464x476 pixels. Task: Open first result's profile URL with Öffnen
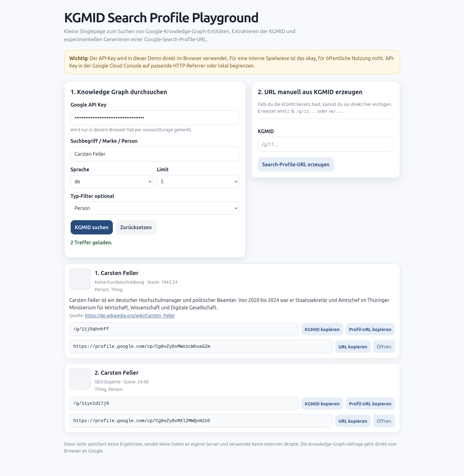(384, 347)
